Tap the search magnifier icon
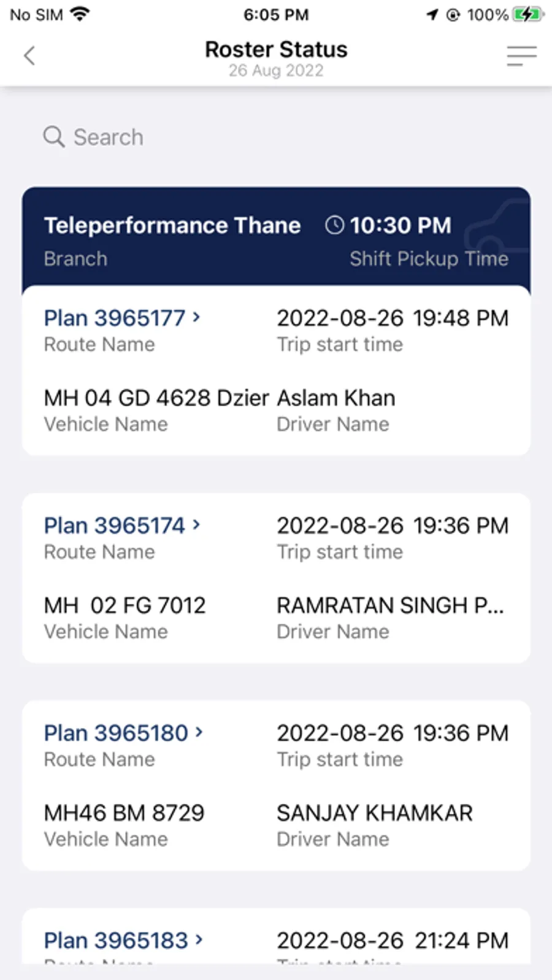Viewport: 552px width, 980px height. coord(54,137)
